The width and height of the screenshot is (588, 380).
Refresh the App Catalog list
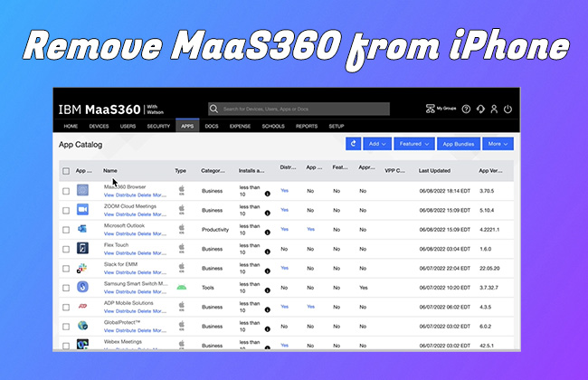tap(353, 144)
